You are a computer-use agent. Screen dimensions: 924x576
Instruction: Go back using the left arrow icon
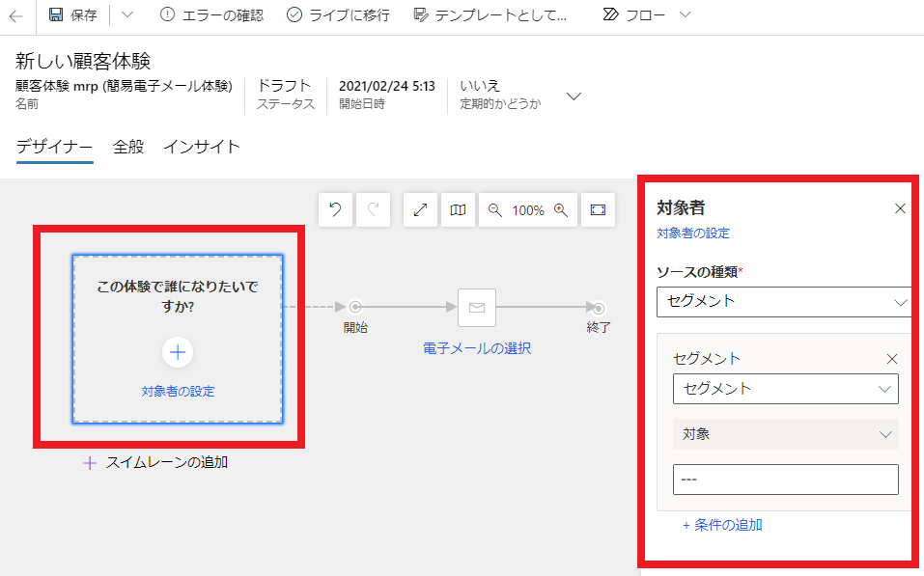pos(16,15)
